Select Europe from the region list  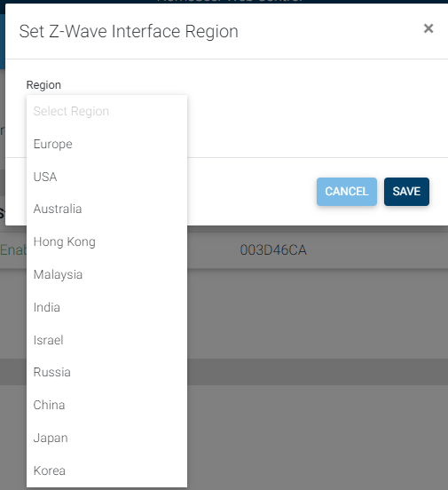click(106, 144)
